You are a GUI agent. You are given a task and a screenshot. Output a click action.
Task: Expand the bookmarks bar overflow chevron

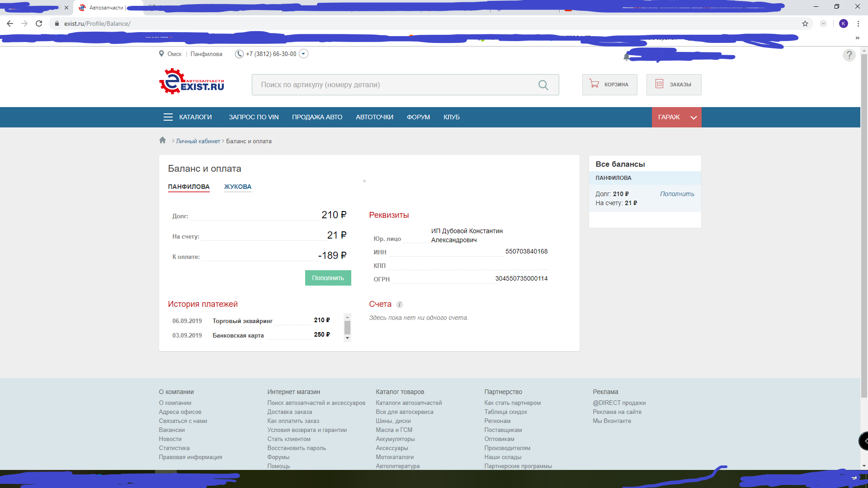pyautogui.click(x=857, y=38)
